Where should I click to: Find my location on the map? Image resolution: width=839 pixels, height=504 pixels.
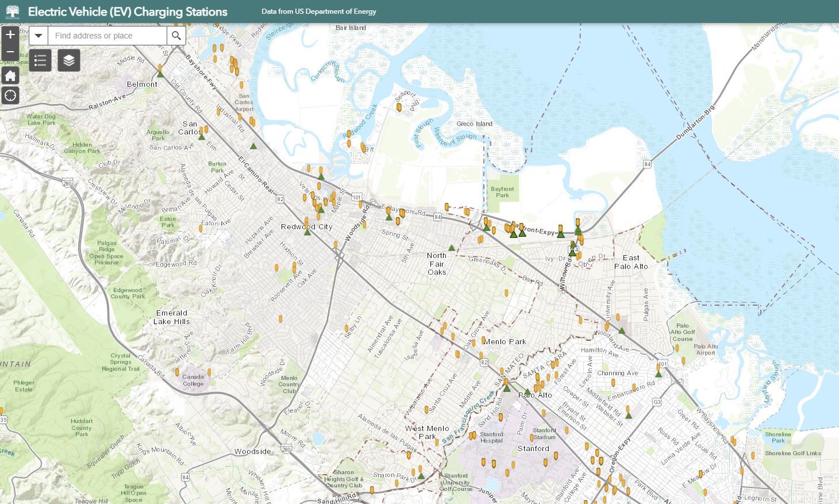10,95
